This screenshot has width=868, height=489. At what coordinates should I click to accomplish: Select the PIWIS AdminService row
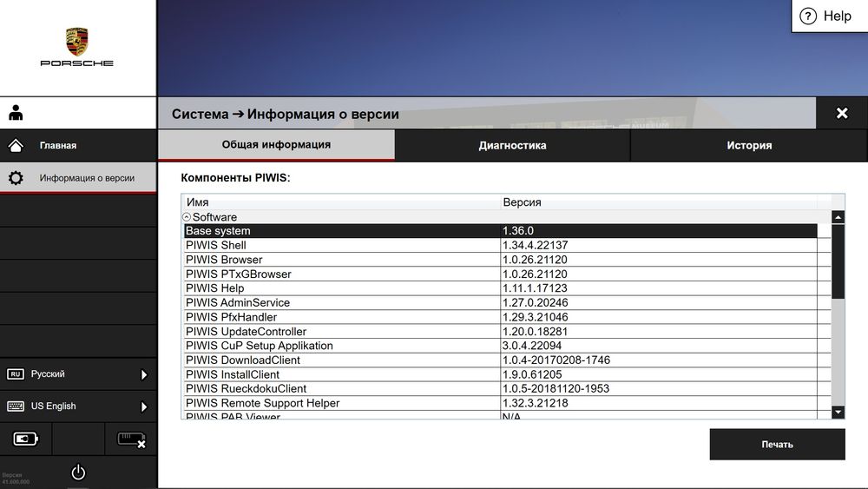click(501, 303)
